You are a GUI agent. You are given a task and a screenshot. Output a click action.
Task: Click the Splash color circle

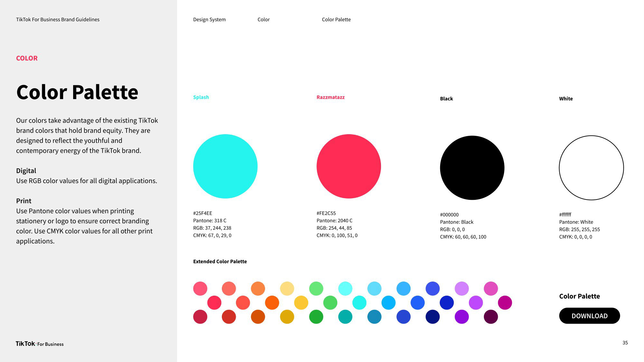pos(225,166)
